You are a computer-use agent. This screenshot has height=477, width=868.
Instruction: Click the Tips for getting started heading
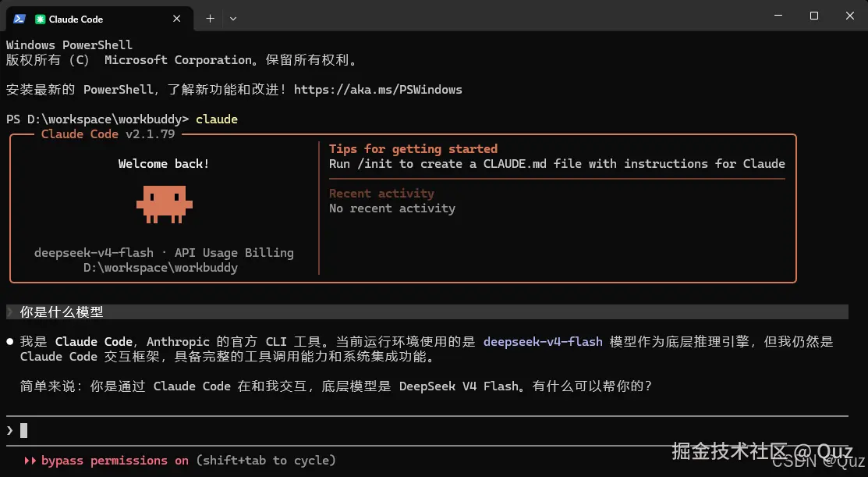point(413,149)
